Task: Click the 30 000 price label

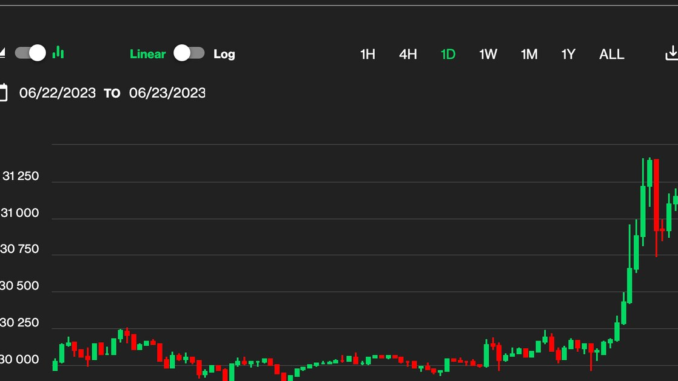Action: pyautogui.click(x=19, y=359)
